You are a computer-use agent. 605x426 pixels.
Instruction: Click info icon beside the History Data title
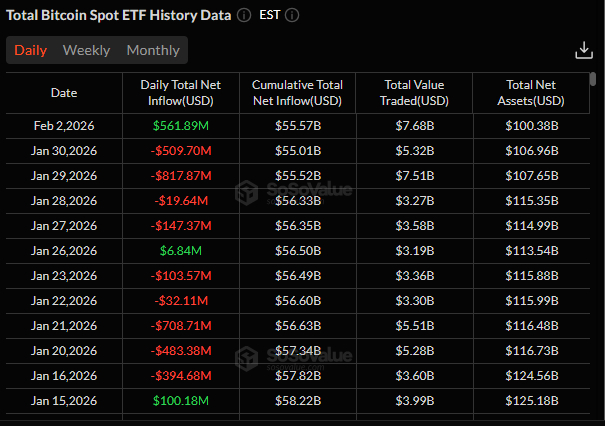coord(245,16)
